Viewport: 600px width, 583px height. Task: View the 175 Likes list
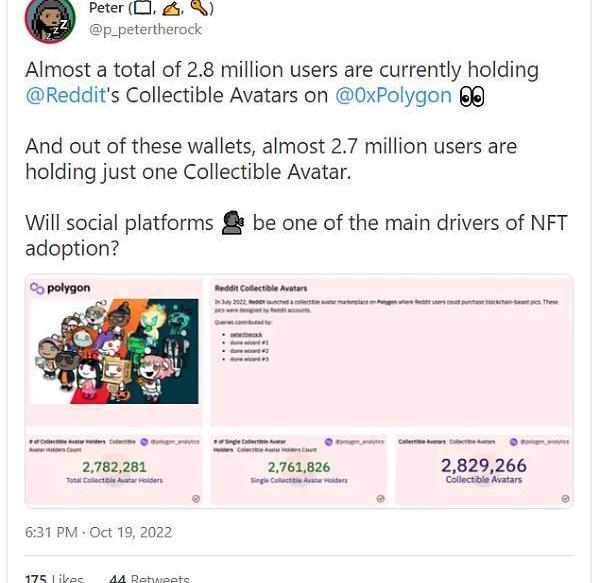tap(55, 577)
